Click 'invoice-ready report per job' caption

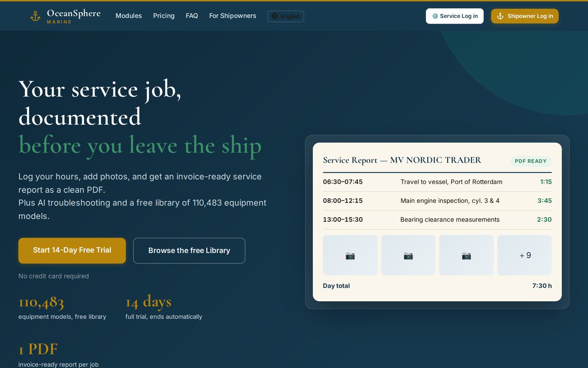[x=58, y=364]
